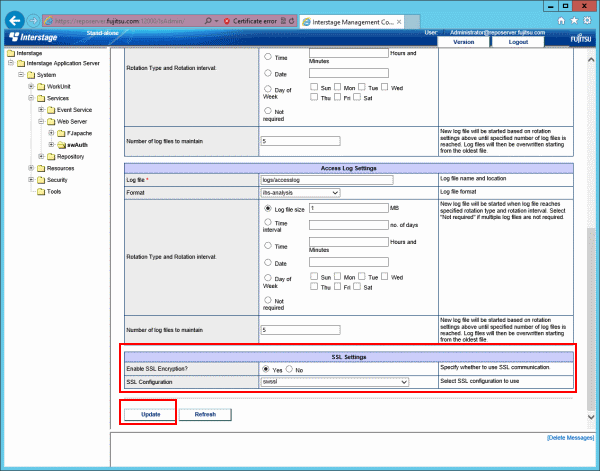Click the Event Service folder icon
Viewport: 600px width, 471px height.
pyautogui.click(x=51, y=110)
